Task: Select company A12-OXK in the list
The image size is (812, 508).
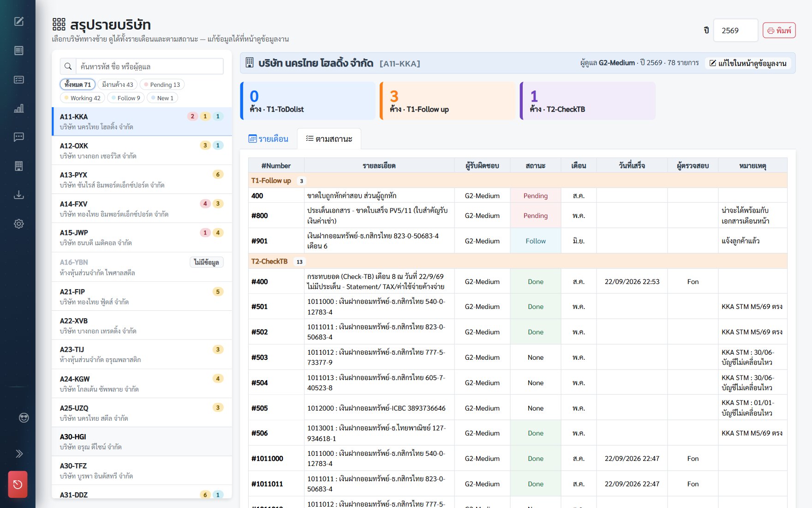Action: tap(142, 151)
